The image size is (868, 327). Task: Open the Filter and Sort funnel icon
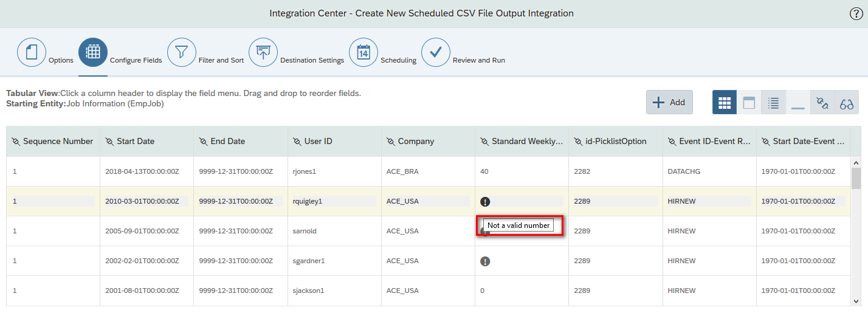pos(181,52)
